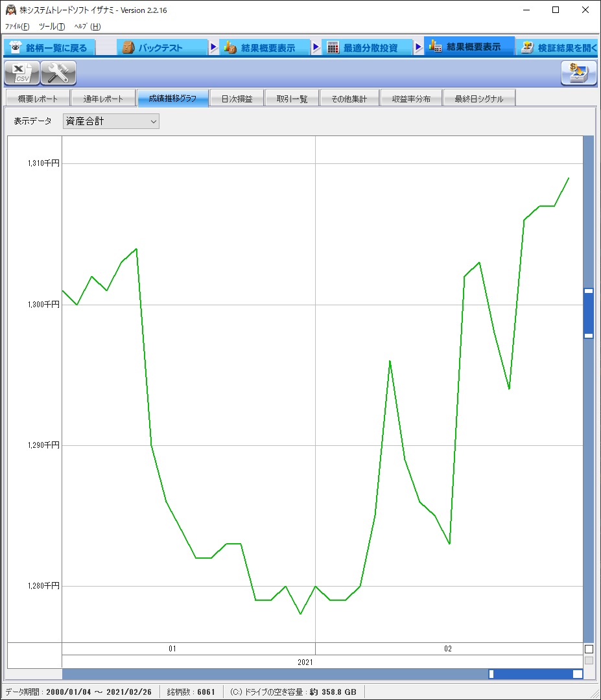This screenshot has width=601, height=700.
Task: Click the horizontal time range scrollbar thumb
Action: click(536, 674)
